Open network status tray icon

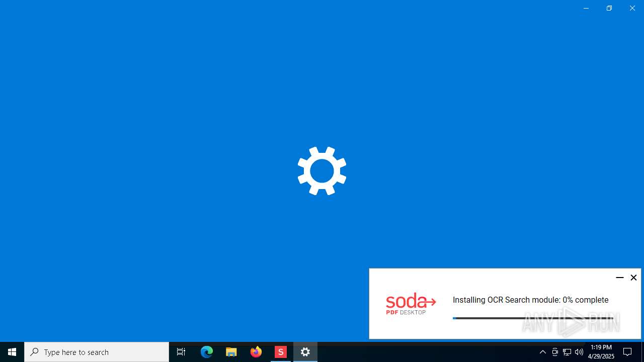click(x=567, y=352)
